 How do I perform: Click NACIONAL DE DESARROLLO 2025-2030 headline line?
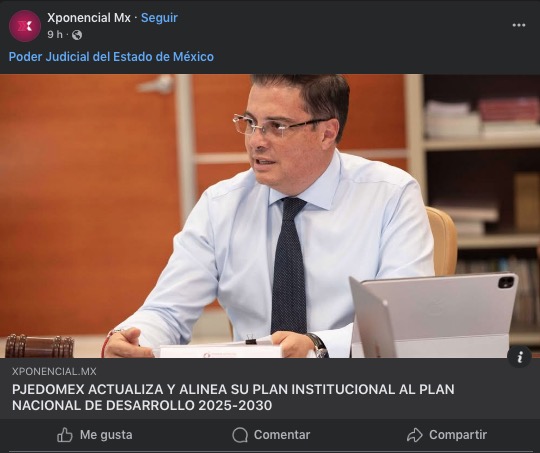tap(142, 405)
